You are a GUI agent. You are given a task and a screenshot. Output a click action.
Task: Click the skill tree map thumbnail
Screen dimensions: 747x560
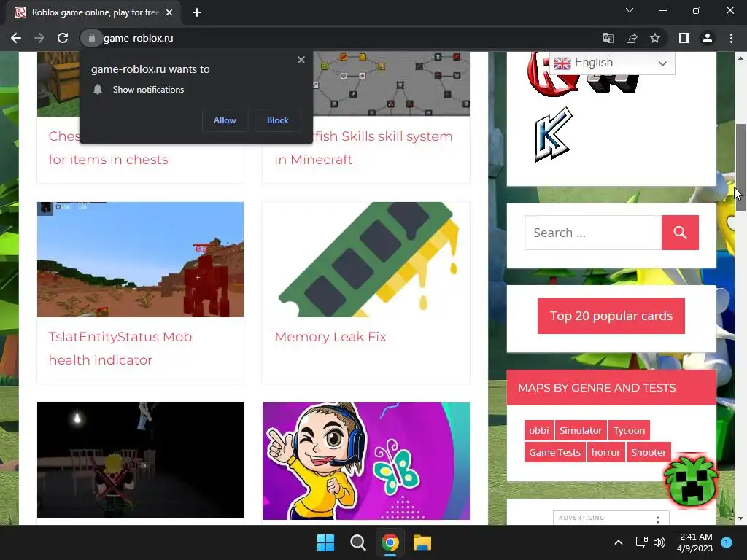point(391,83)
